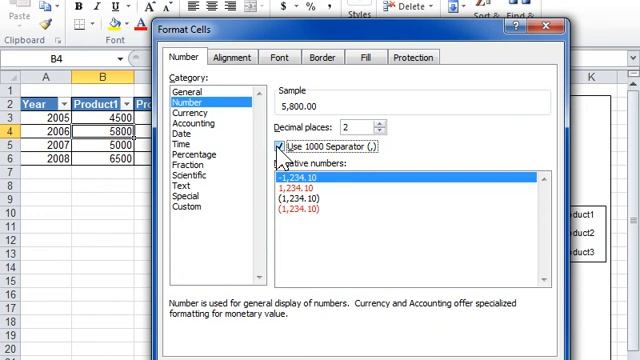Click the Decimal places input field
640x360 pixels.
point(357,127)
